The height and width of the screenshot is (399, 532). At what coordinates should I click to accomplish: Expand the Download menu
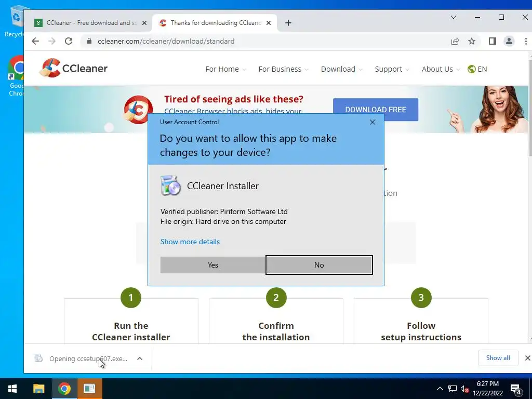click(342, 69)
